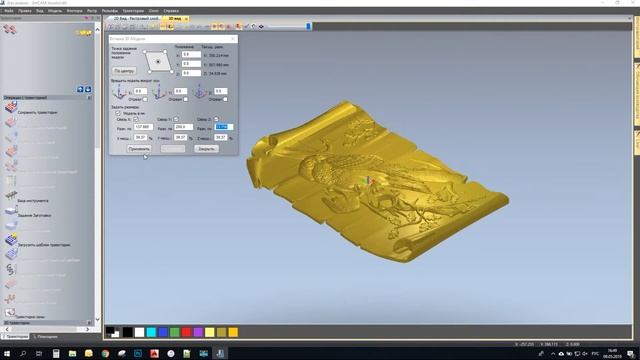Click the first icon in 3D view toolbar
The height and width of the screenshot is (360, 640).
coord(111,27)
